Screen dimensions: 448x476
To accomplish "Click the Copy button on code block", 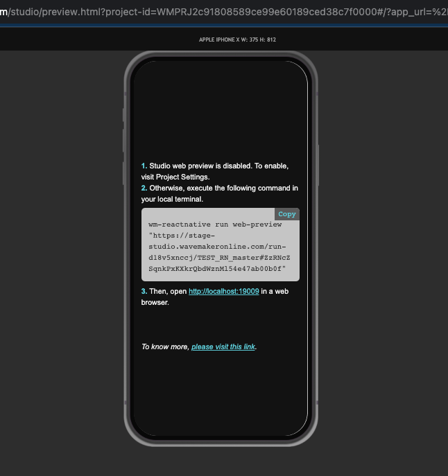I will pyautogui.click(x=286, y=214).
